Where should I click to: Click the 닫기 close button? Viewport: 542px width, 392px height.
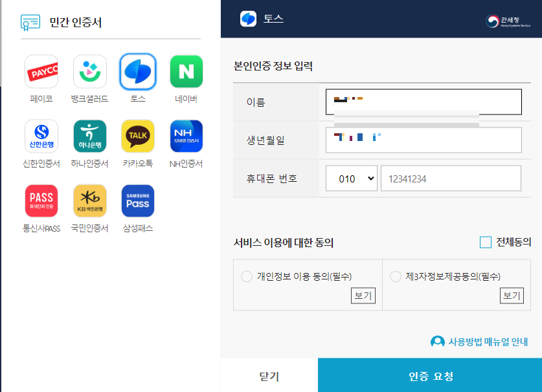coord(269,375)
